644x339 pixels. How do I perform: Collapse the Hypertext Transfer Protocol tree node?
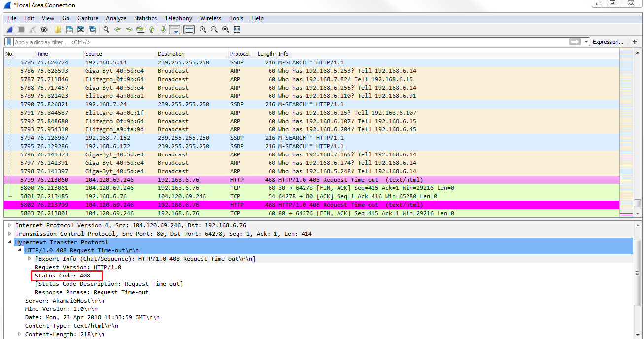pos(10,242)
